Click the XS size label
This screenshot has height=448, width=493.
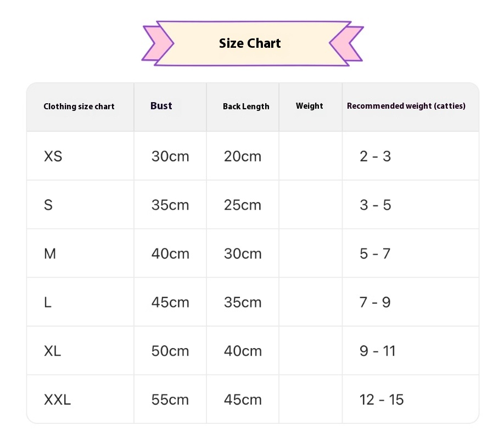(x=53, y=156)
